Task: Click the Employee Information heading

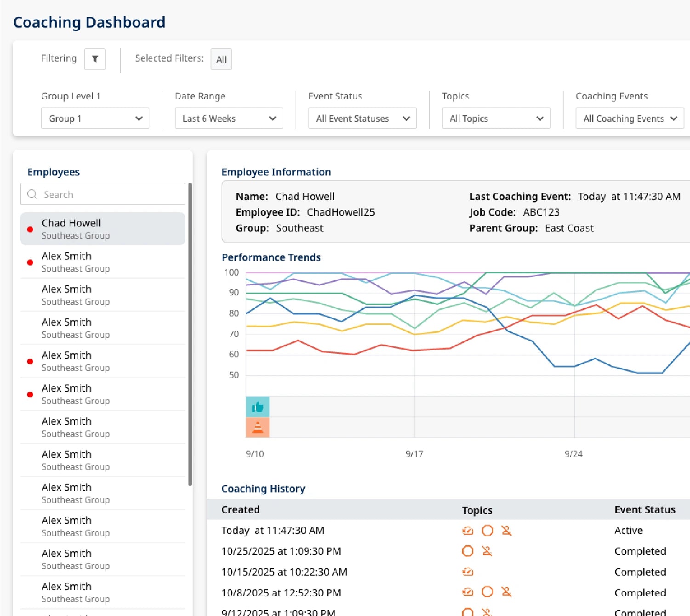Action: (276, 172)
